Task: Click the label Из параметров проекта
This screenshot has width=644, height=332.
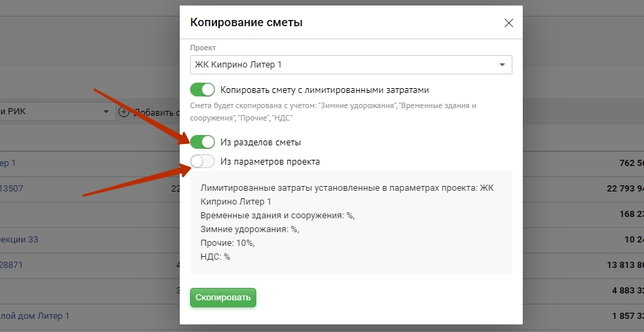Action: pos(270,161)
